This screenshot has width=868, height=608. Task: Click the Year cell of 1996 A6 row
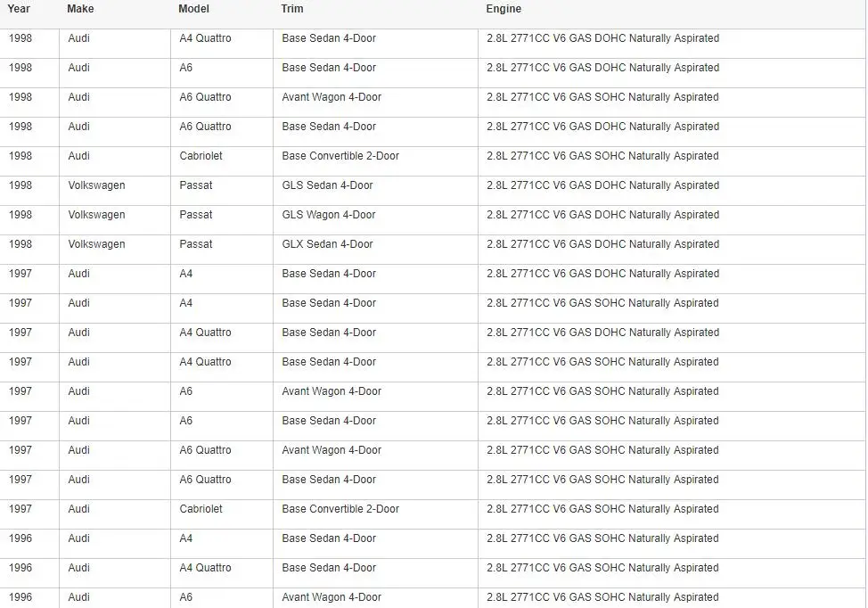29,597
